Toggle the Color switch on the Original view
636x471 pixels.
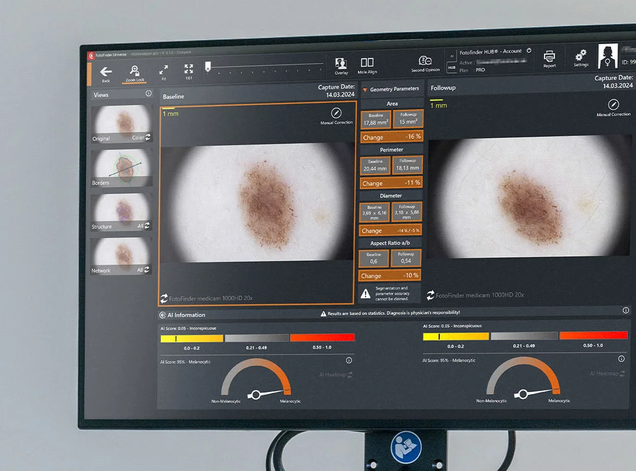click(x=148, y=137)
